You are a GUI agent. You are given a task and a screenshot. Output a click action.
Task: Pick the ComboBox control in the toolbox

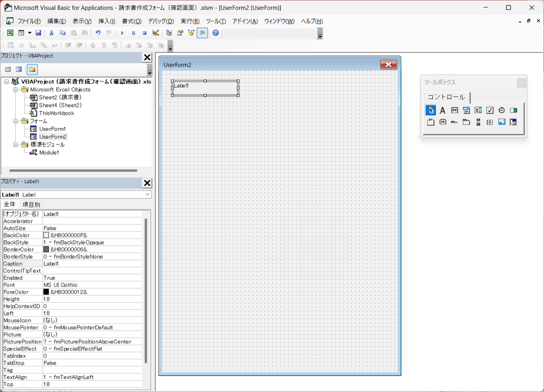466,111
